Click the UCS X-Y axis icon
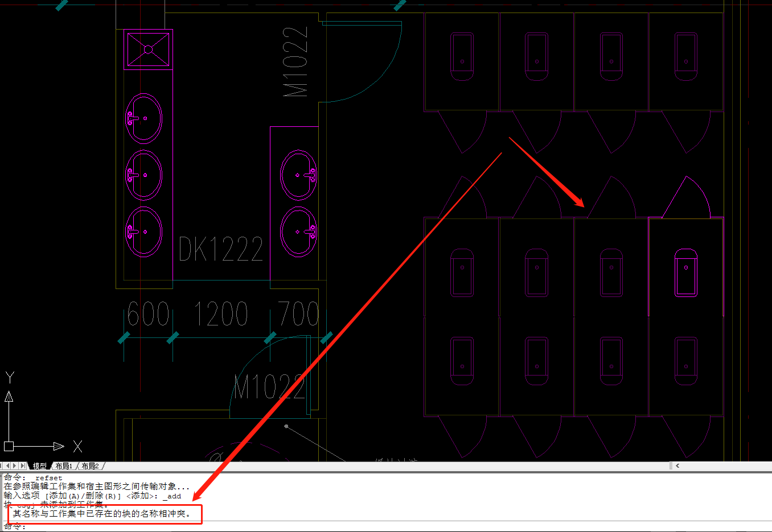 click(43, 412)
